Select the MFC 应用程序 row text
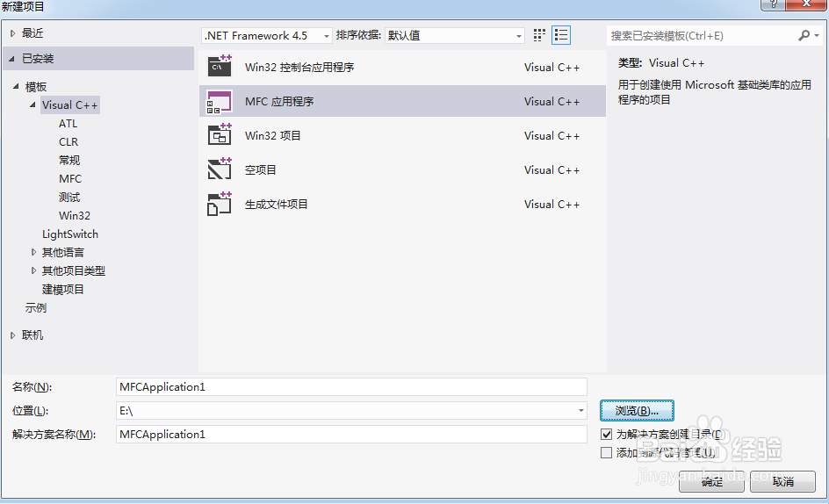Image resolution: width=829 pixels, height=504 pixels. pos(279,102)
